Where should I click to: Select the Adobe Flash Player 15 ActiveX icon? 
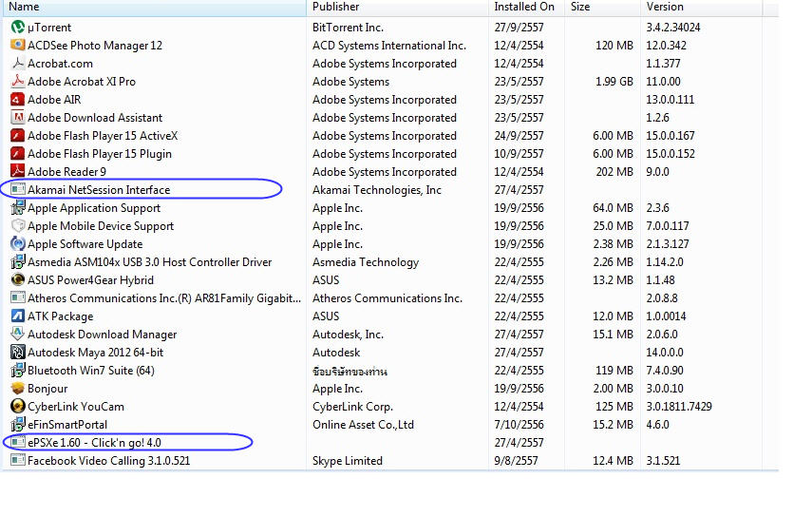tap(18, 136)
